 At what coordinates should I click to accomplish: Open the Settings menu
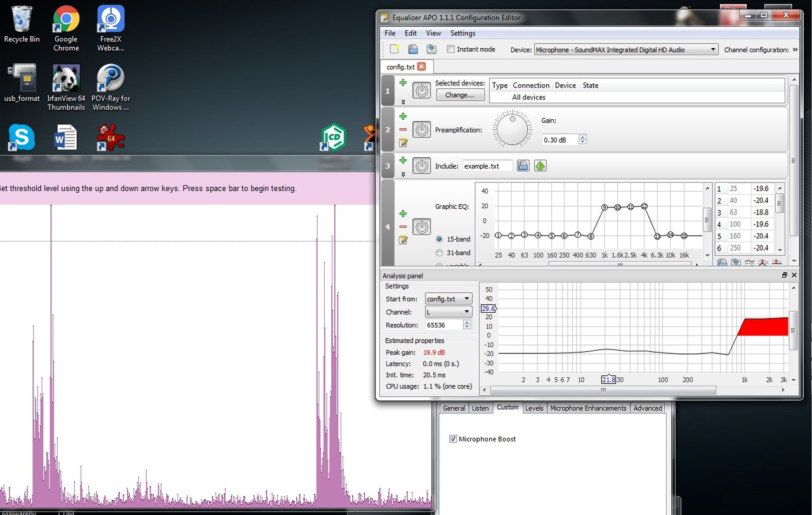tap(463, 33)
